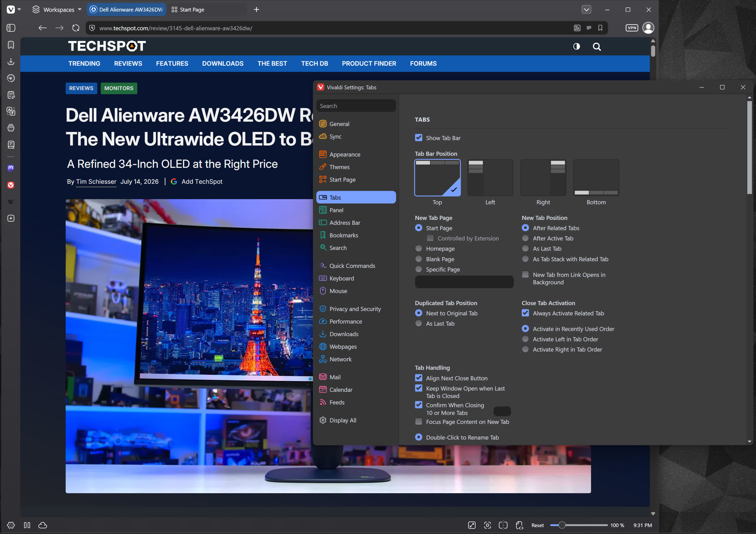Screen dimensions: 756x534
Task: Adjust the page zoom slider in status bar
Action: coord(578,525)
